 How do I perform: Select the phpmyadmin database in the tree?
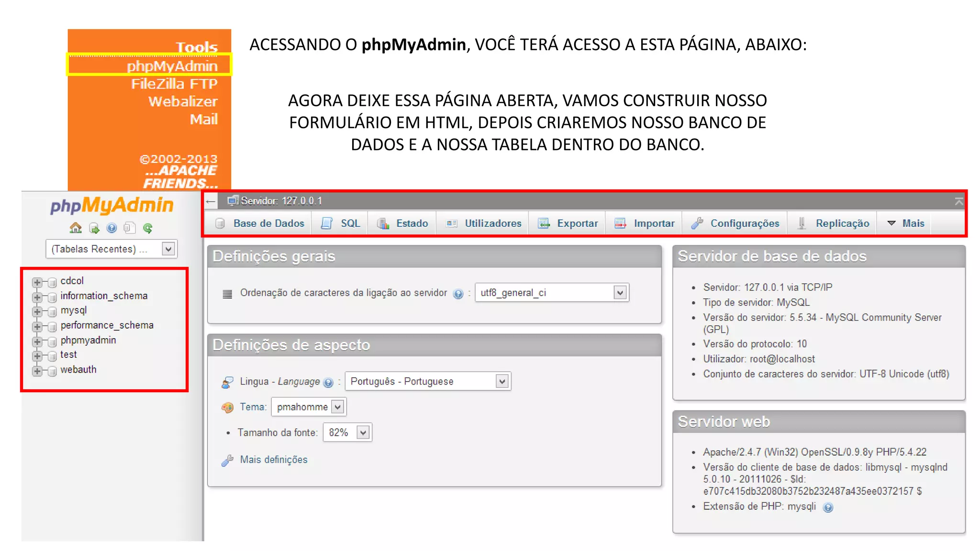coord(88,341)
